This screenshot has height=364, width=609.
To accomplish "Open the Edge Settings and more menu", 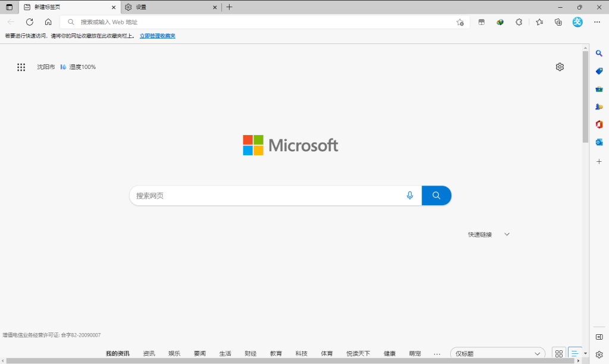I will (597, 22).
